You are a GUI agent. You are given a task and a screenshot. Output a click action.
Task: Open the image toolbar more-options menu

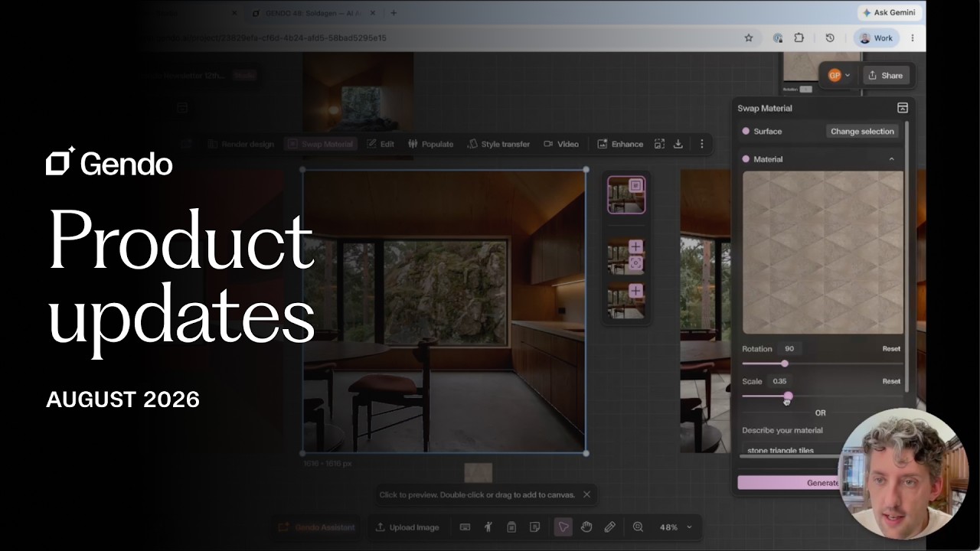coord(701,144)
